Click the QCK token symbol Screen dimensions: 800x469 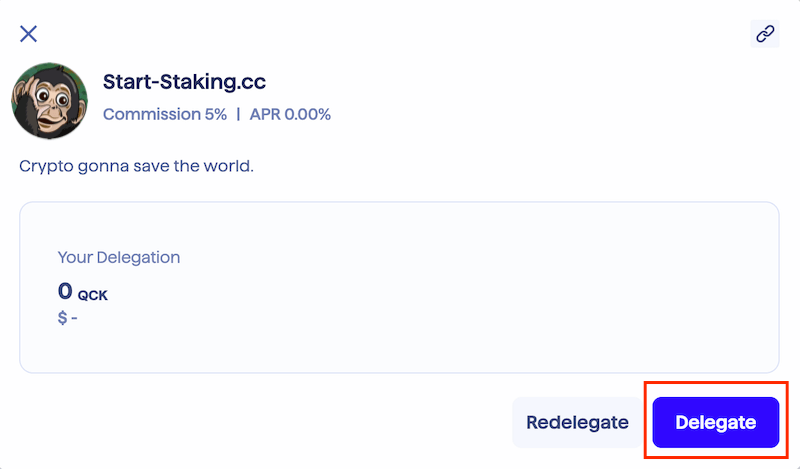coord(92,295)
